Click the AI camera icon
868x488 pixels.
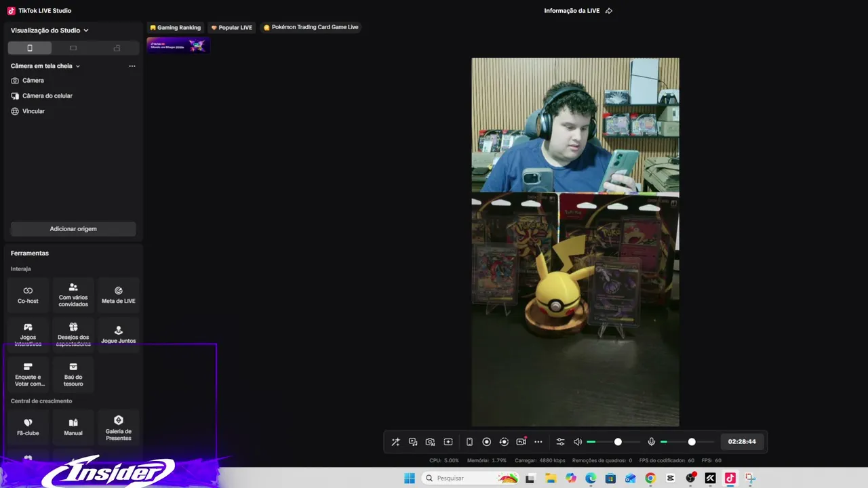click(430, 442)
